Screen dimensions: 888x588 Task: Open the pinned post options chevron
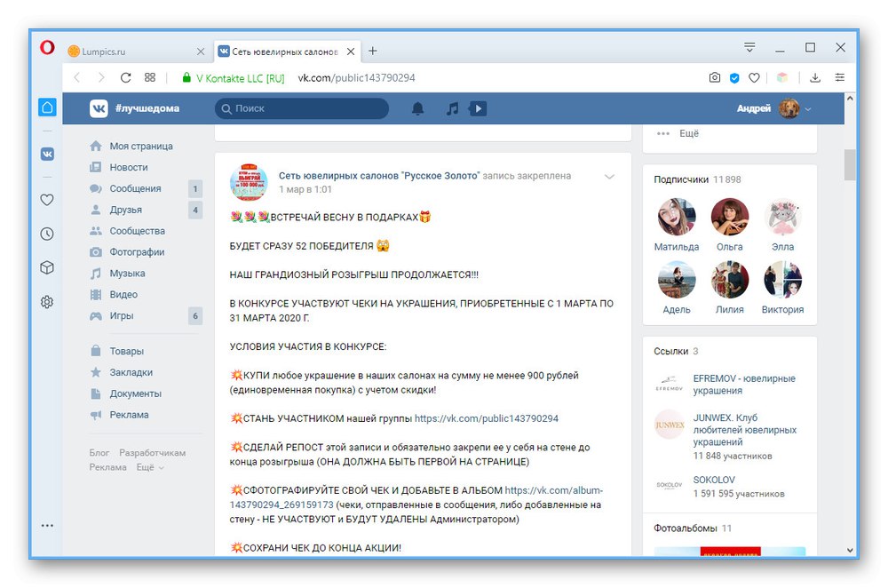click(x=609, y=177)
